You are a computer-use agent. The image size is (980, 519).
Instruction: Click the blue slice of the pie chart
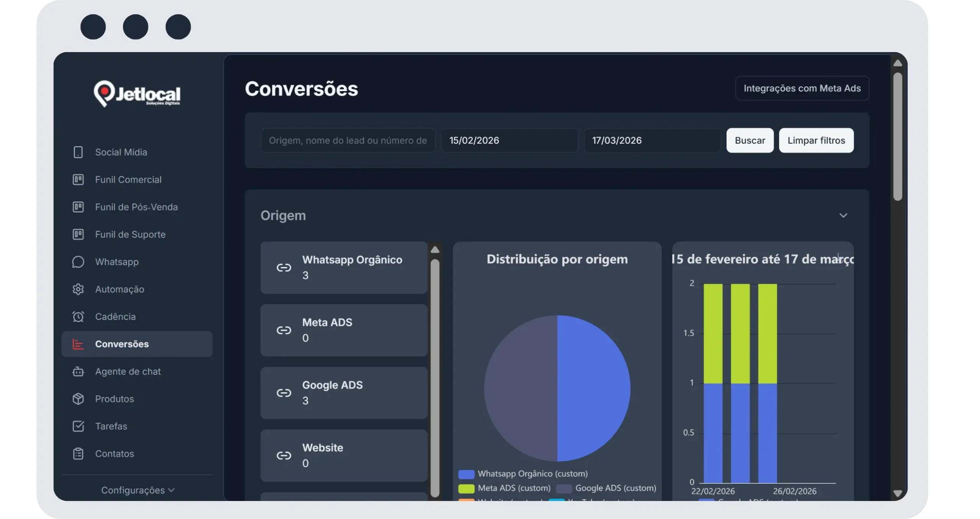pyautogui.click(x=593, y=388)
